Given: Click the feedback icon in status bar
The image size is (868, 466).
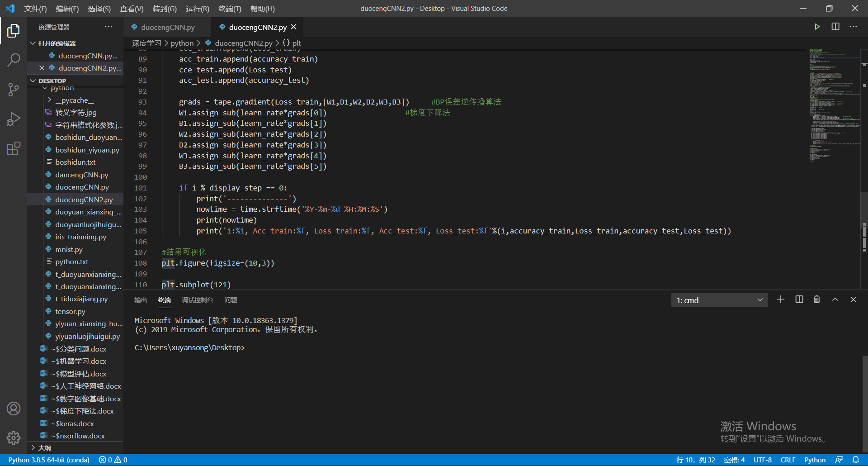Looking at the screenshot, I should 839,460.
